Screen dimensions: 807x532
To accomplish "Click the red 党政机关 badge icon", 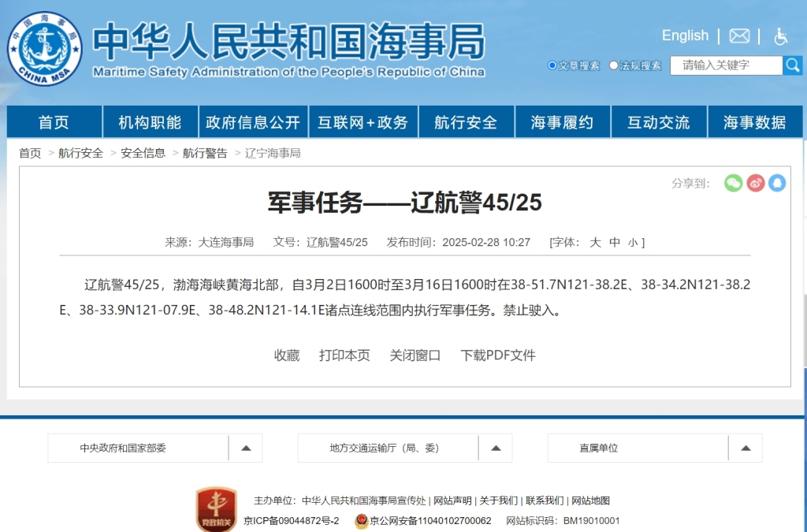I will coord(216,508).
